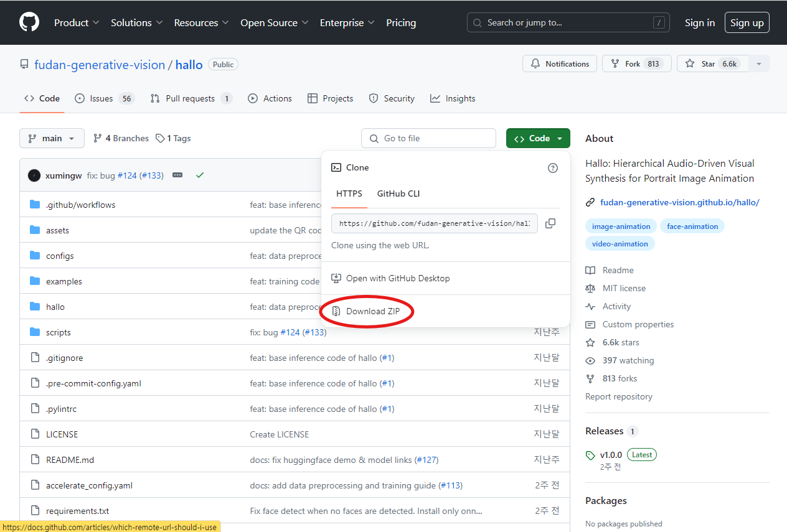Open the Solutions dropdown menu
The image size is (787, 532).
pos(137,22)
